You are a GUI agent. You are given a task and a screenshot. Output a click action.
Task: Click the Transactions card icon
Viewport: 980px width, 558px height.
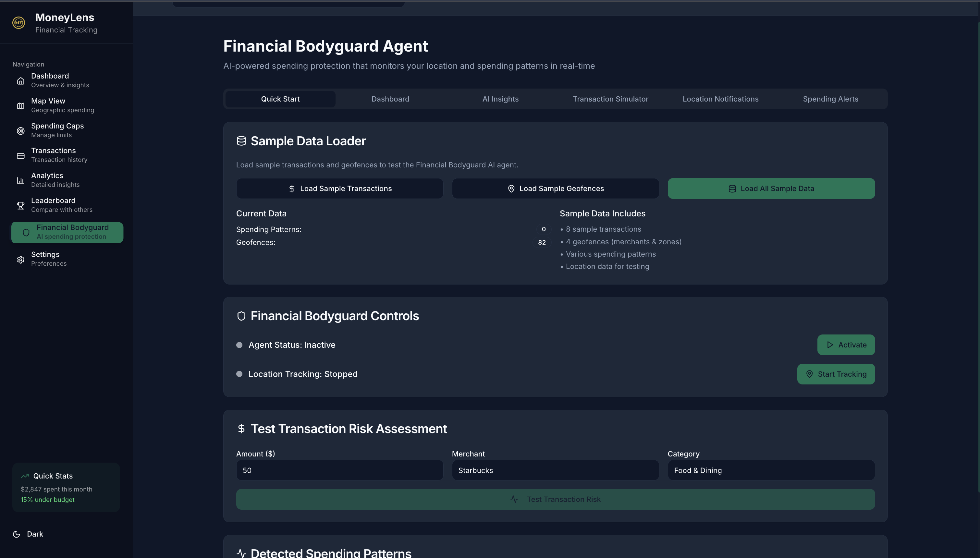click(21, 156)
